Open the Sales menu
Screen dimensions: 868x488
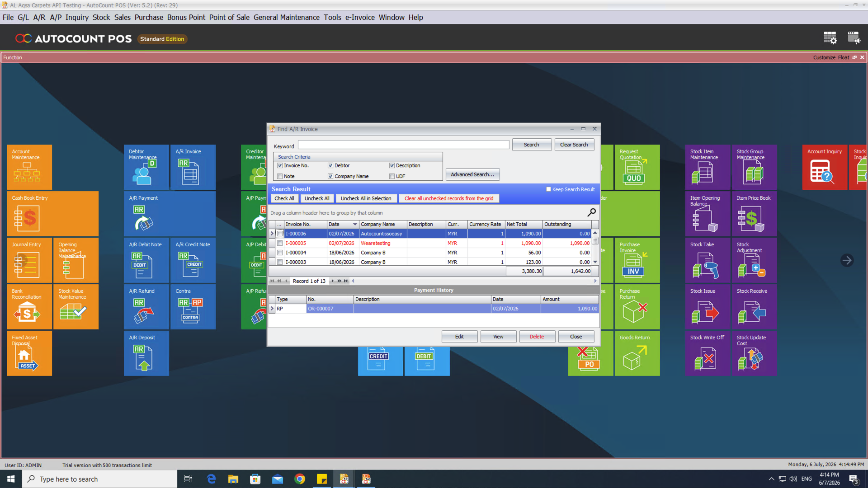tap(122, 17)
